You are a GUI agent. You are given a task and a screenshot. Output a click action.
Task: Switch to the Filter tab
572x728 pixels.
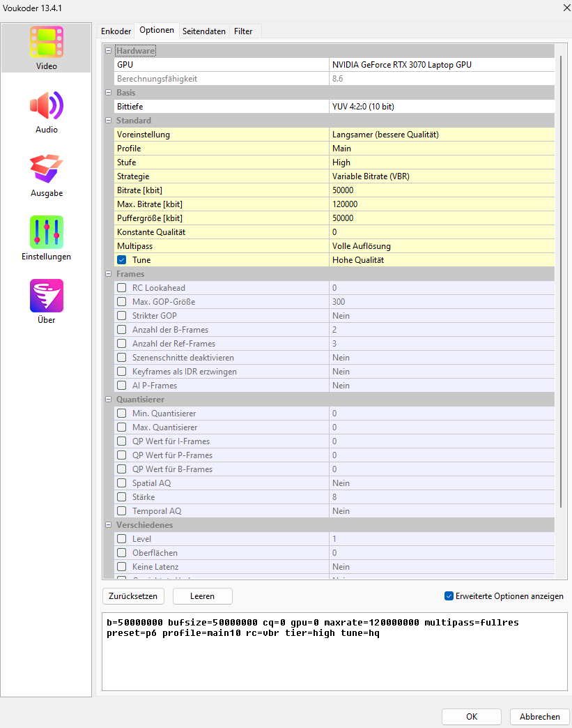coord(243,31)
